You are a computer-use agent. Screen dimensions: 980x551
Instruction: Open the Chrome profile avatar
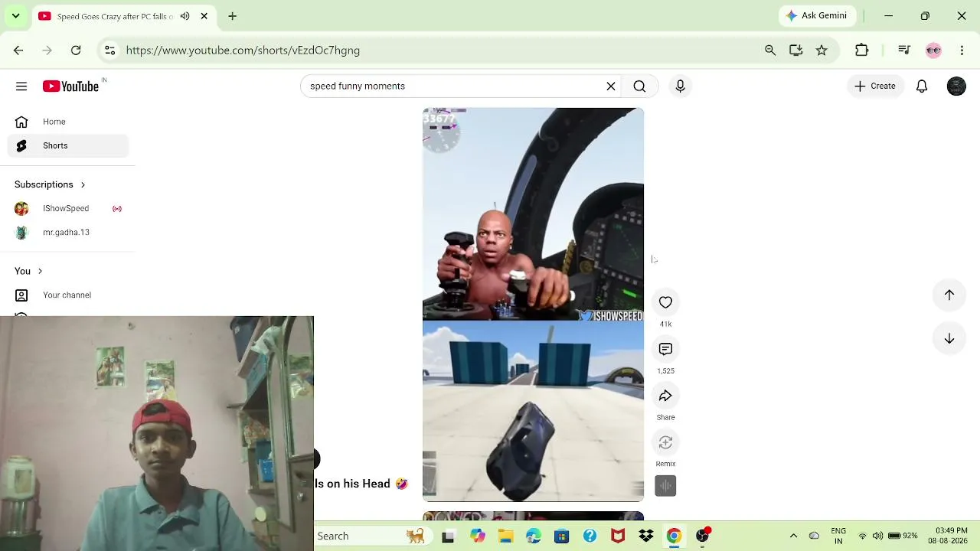(933, 51)
